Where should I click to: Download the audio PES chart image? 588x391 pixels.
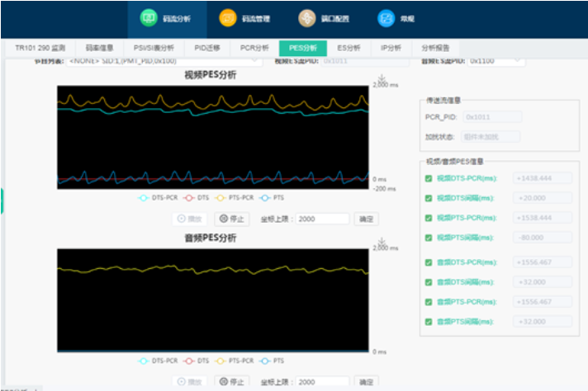click(382, 242)
